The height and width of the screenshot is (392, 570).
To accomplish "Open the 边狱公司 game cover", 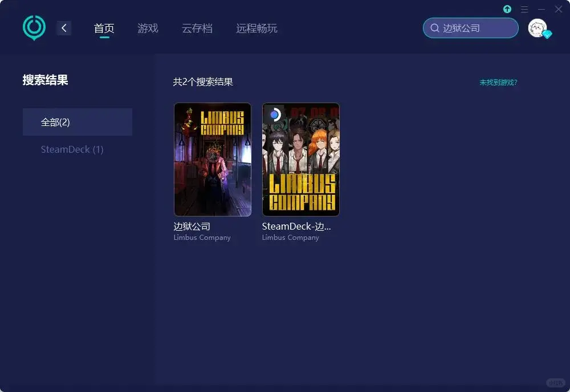I will [212, 160].
